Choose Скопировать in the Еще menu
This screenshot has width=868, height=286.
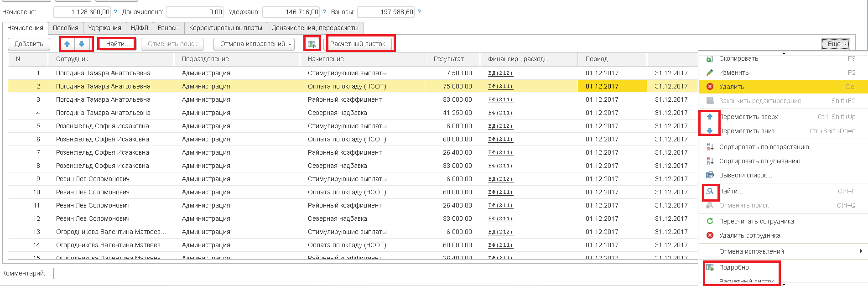pyautogui.click(x=783, y=59)
